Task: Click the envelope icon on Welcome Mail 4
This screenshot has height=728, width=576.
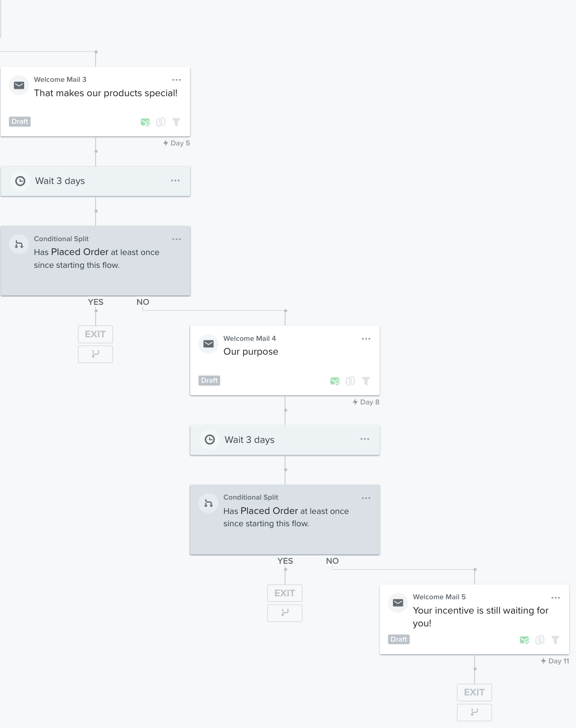Action: click(209, 344)
